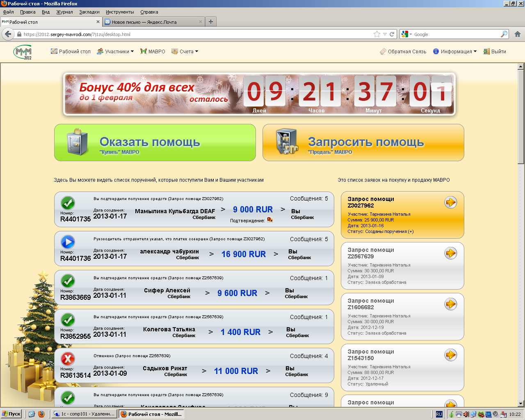Click the Бонус 40% countdown banner
The height and width of the screenshot is (420, 525).
pos(259,94)
